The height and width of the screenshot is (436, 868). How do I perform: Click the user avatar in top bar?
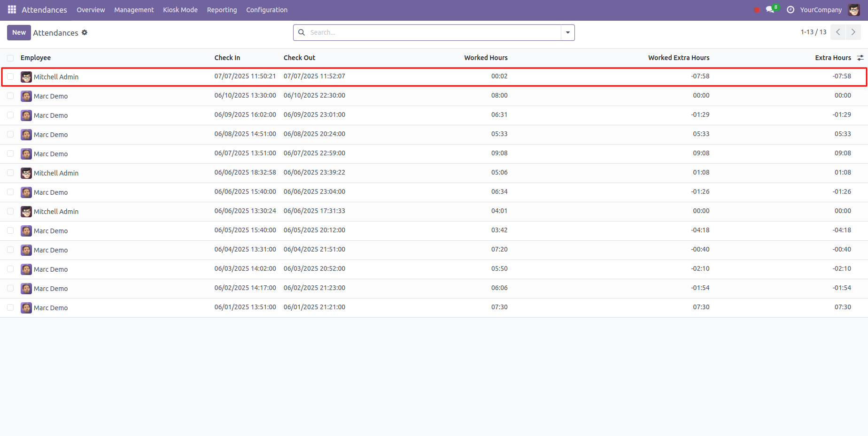click(854, 10)
